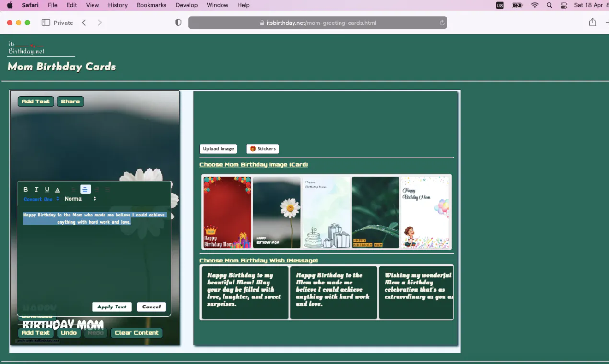Go forward in Safari
Image resolution: width=609 pixels, height=364 pixels.
click(x=100, y=23)
